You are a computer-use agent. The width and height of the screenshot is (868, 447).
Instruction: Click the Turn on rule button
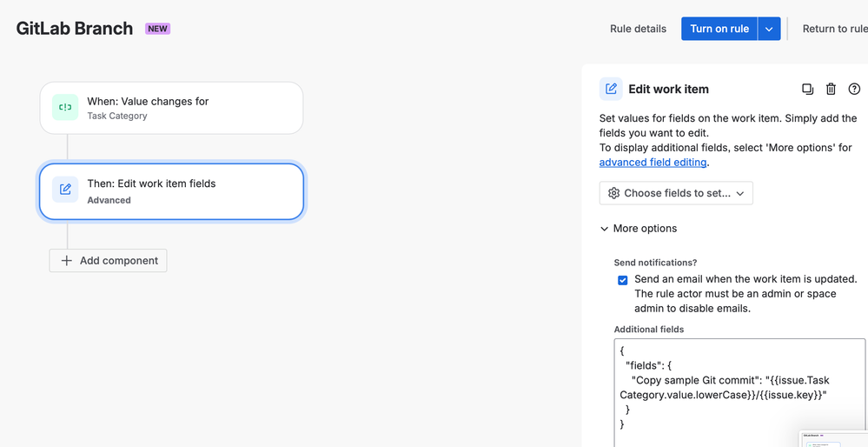click(x=719, y=29)
